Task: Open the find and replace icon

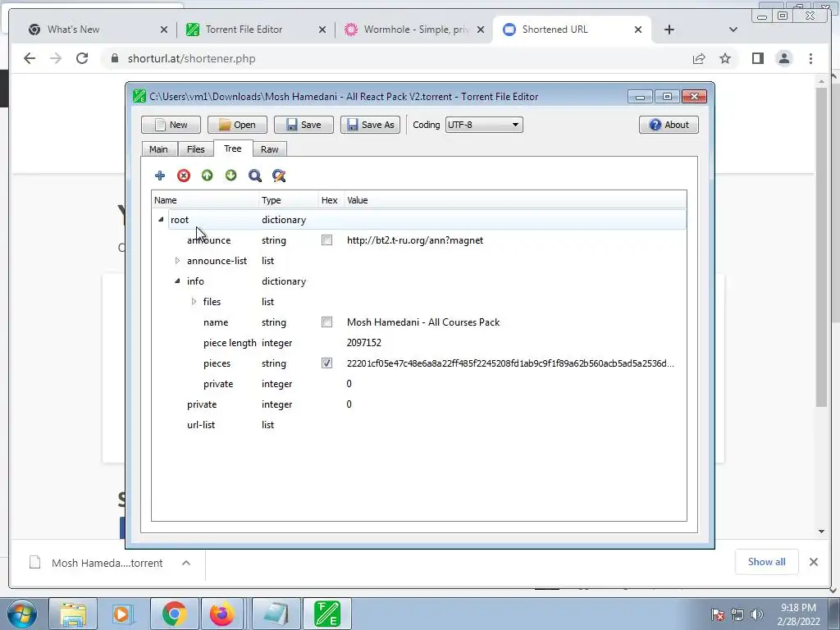Action: coord(279,176)
